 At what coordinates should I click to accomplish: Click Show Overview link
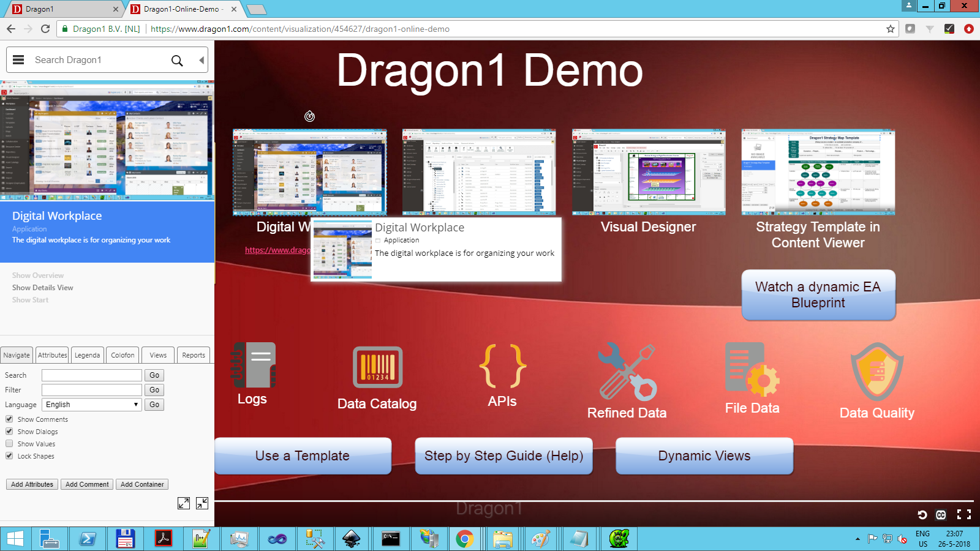tap(38, 275)
